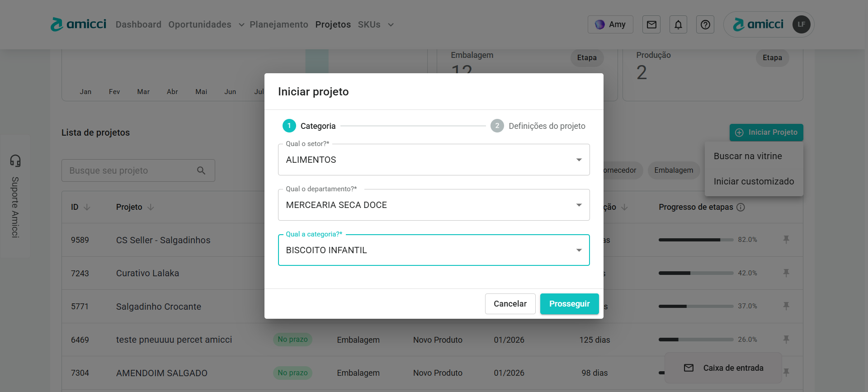The image size is (868, 392).
Task: Sort projects by ID column arrow
Action: pos(87,207)
